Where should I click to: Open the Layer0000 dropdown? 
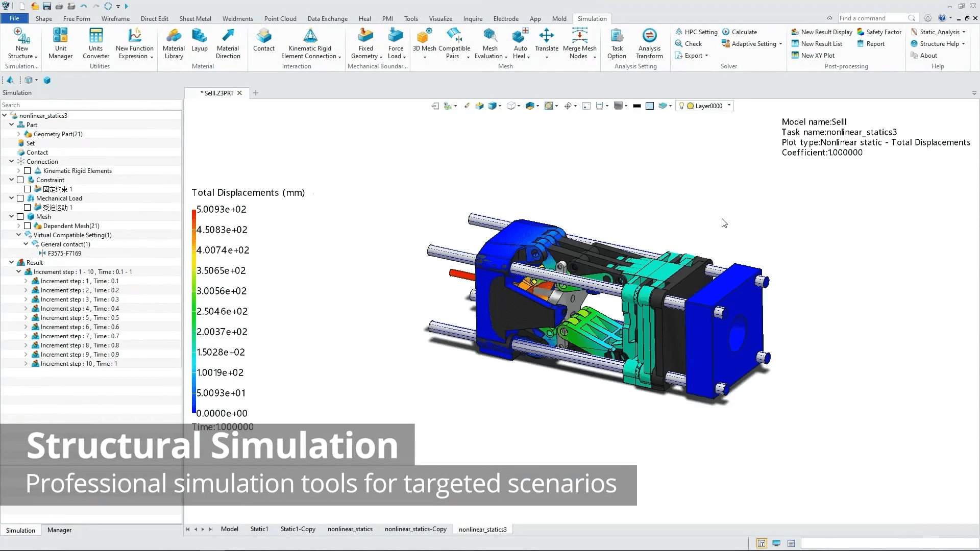tap(729, 106)
